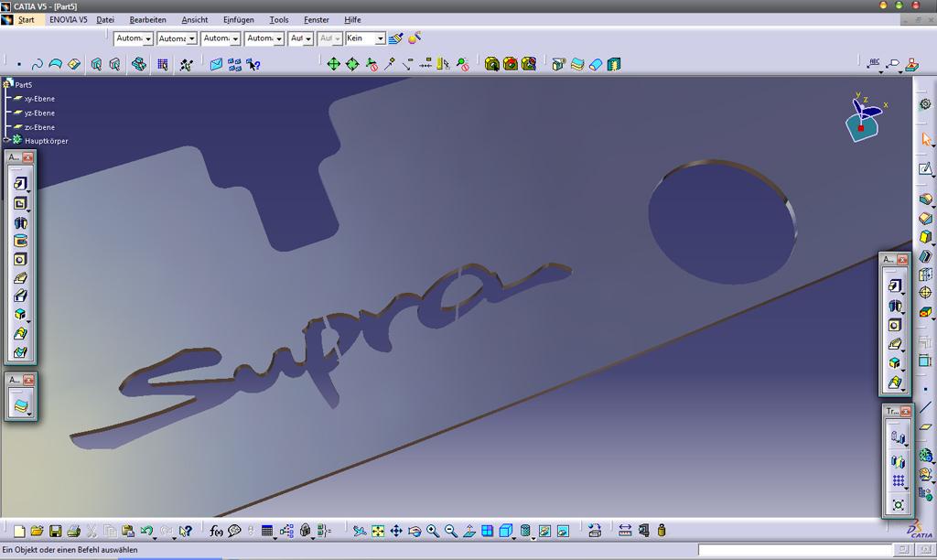This screenshot has height=560, width=937.
Task: Open the Sketcher tool in the right toolbar
Action: click(x=925, y=169)
